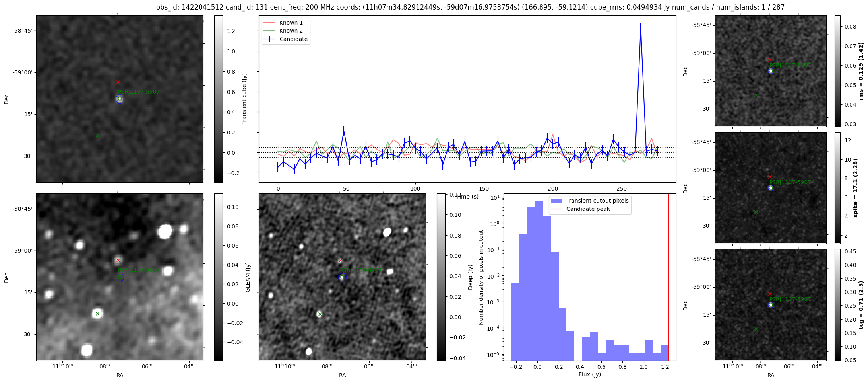Image resolution: width=868 pixels, height=382 pixels.
Task: Select the circled pulsar source in Transient cube image
Action: [120, 99]
